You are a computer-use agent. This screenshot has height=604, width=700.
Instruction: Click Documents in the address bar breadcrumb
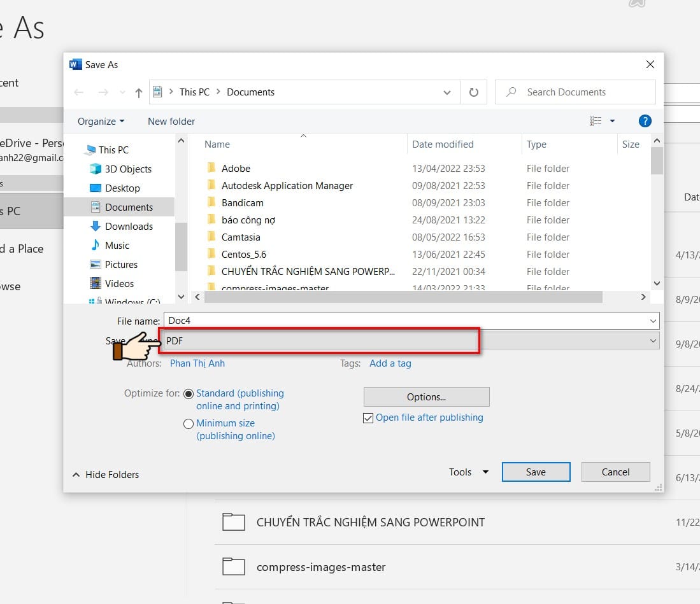click(x=250, y=92)
